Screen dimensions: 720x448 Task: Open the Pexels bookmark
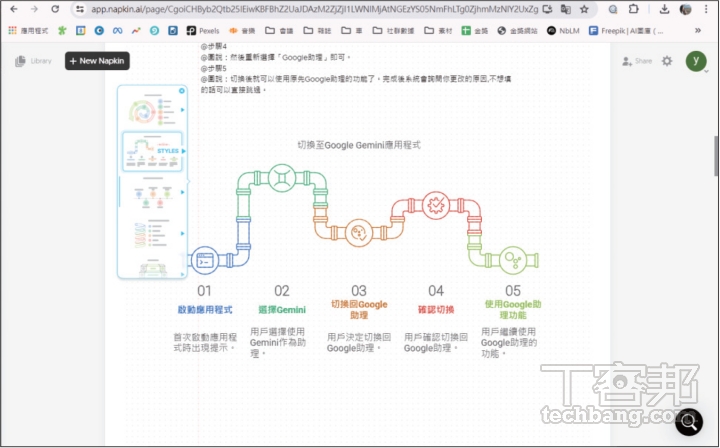point(202,31)
